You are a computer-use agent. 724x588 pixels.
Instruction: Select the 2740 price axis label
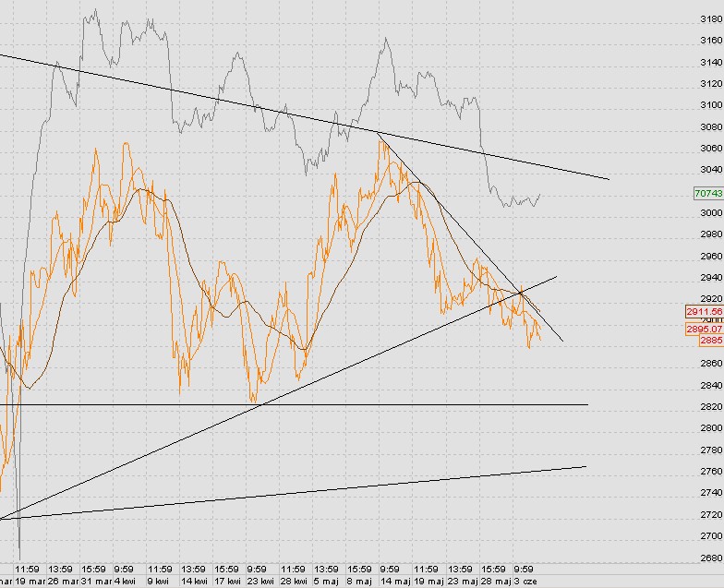(x=711, y=493)
